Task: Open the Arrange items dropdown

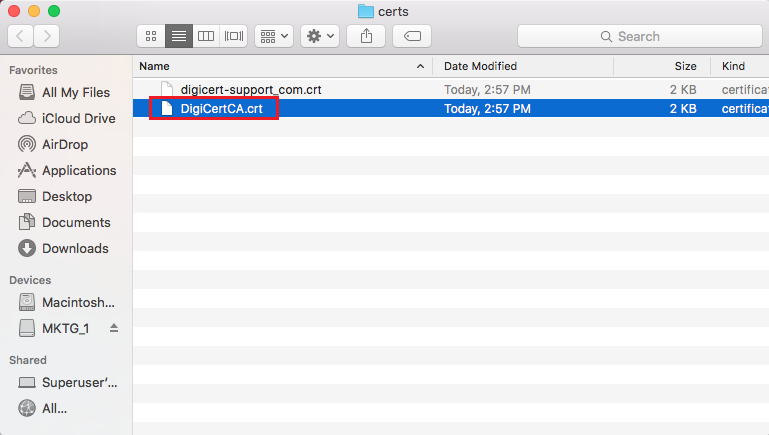Action: [273, 36]
